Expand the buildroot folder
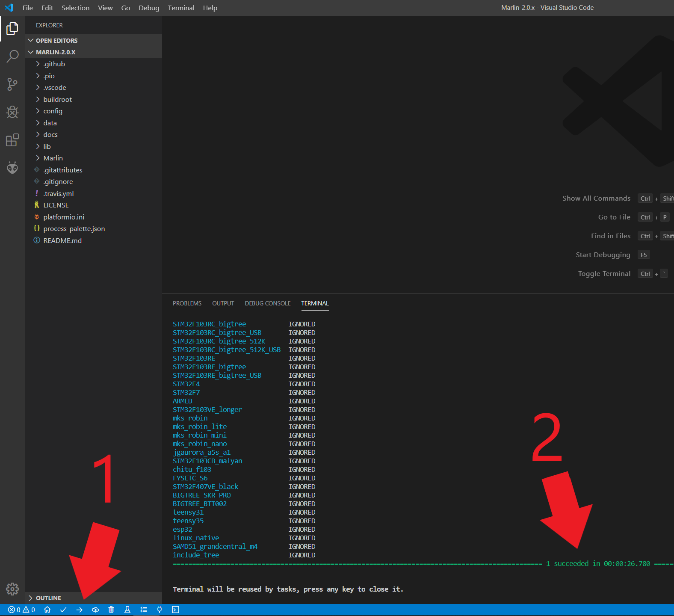This screenshot has width=674, height=616. 94,99
